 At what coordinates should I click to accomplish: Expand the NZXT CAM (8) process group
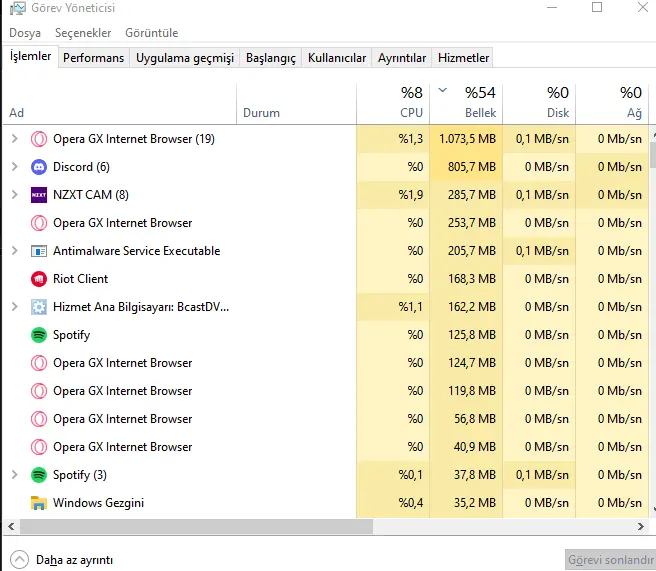coord(15,195)
